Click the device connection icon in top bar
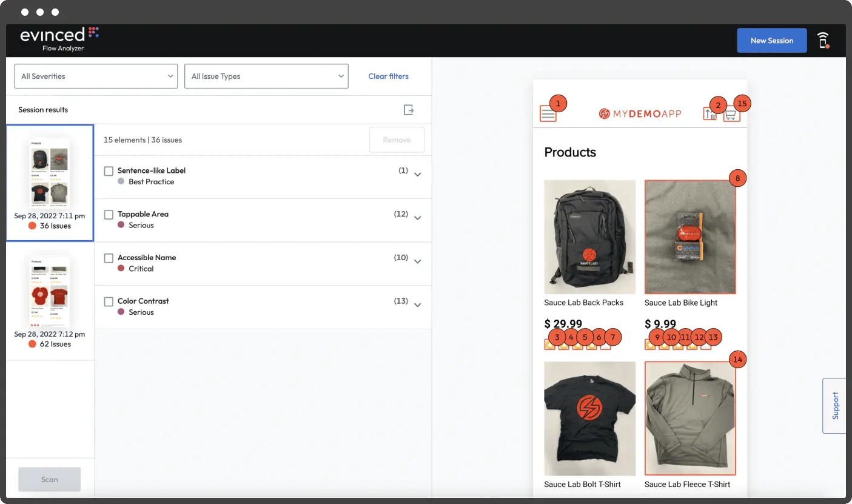Screen dimensions: 852x504 [823, 41]
